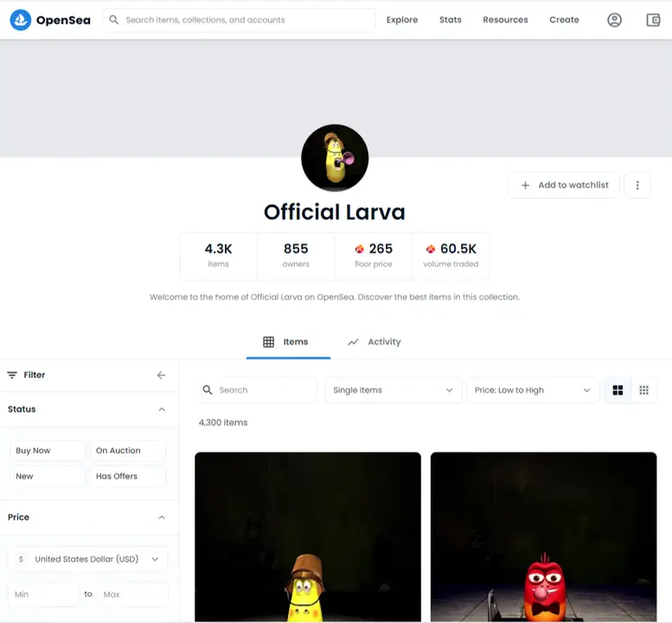672x623 pixels.
Task: Open the Price: Low to High sort dropdown
Action: [x=533, y=390]
